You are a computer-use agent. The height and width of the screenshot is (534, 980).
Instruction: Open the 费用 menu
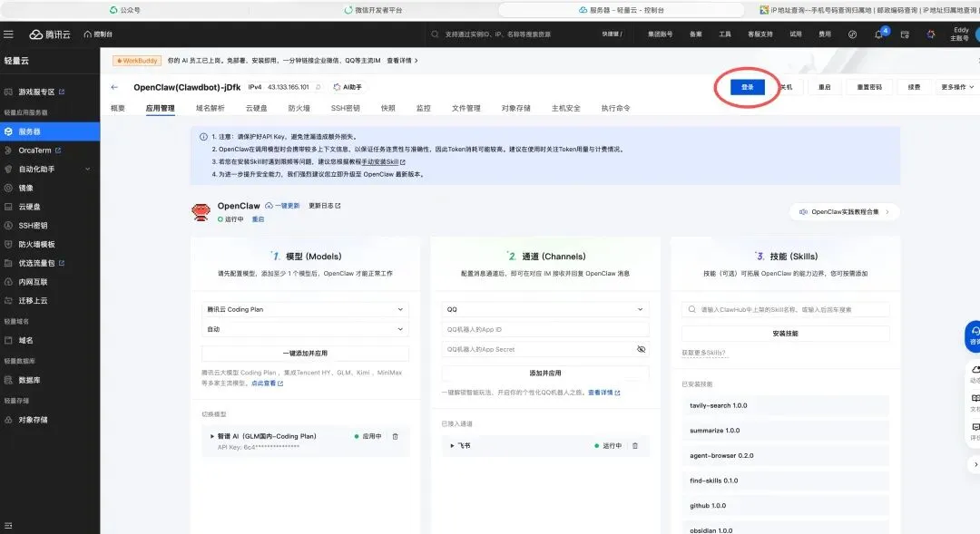tap(825, 34)
